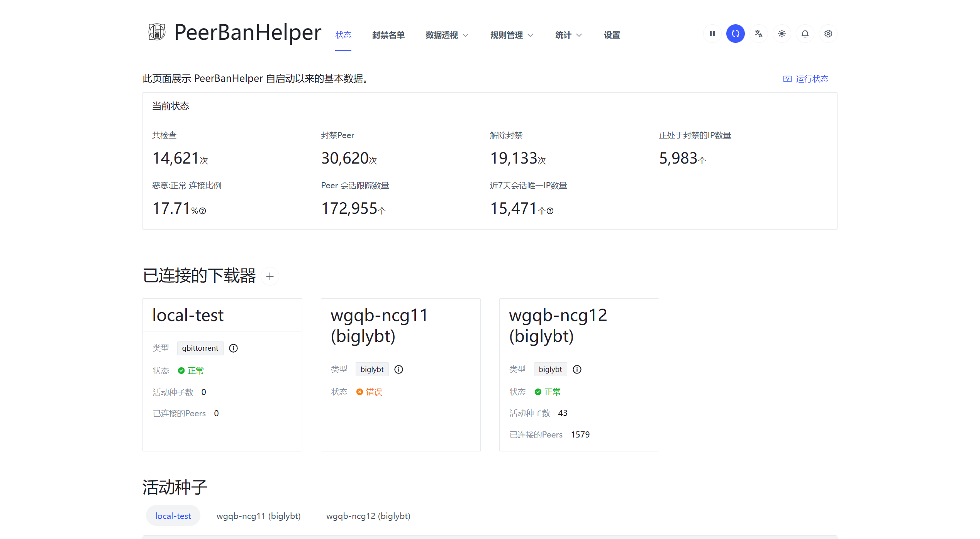Click help icon beside 17.71% ratio
The width and height of the screenshot is (980, 539).
pos(203,211)
